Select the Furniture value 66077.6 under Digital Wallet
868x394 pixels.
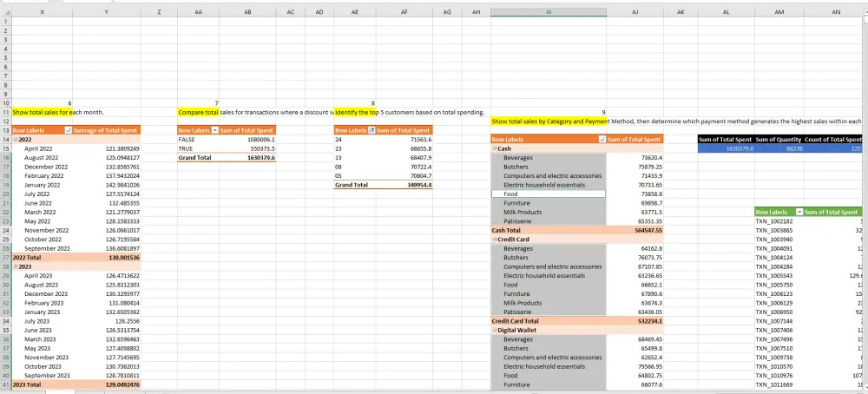click(635, 384)
